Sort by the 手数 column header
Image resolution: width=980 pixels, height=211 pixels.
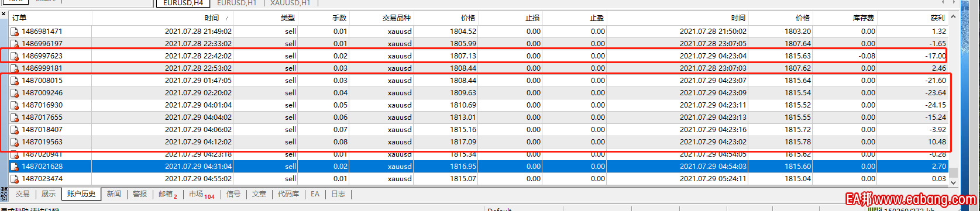[339, 19]
